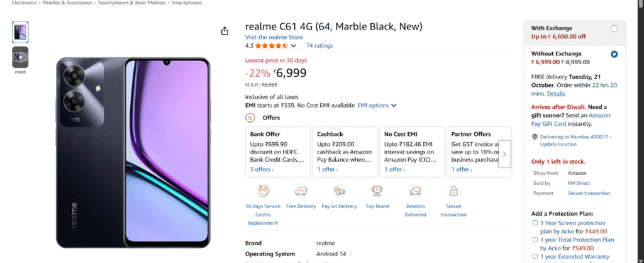This screenshot has width=644, height=263.
Task: Click the share icon beside product image
Action: click(x=225, y=31)
